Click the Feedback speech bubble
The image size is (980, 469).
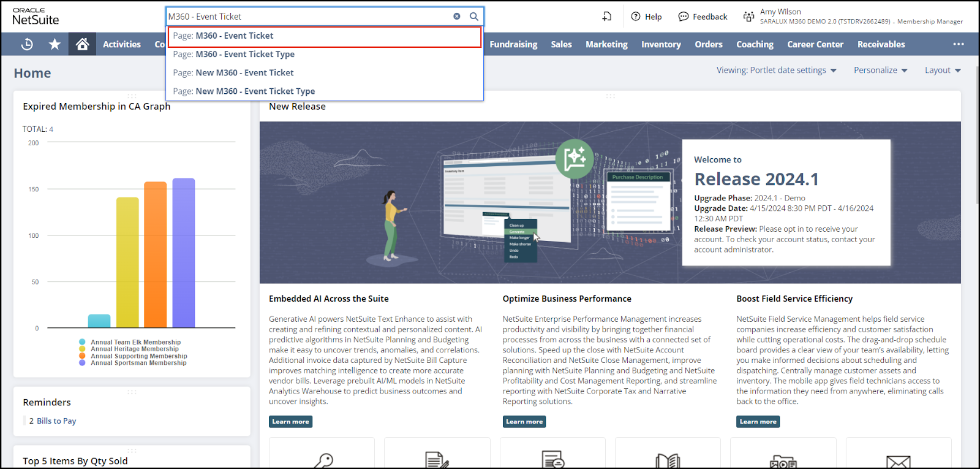tap(703, 17)
